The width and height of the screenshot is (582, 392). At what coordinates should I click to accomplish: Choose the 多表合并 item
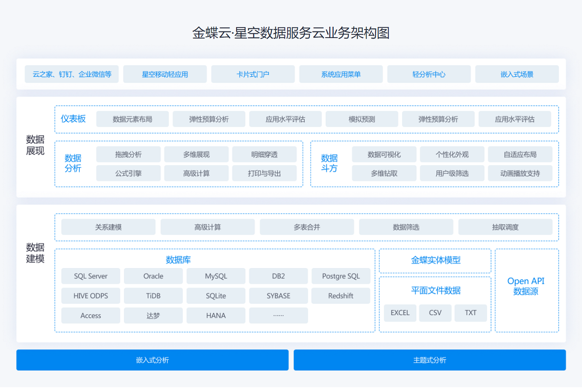(x=307, y=227)
